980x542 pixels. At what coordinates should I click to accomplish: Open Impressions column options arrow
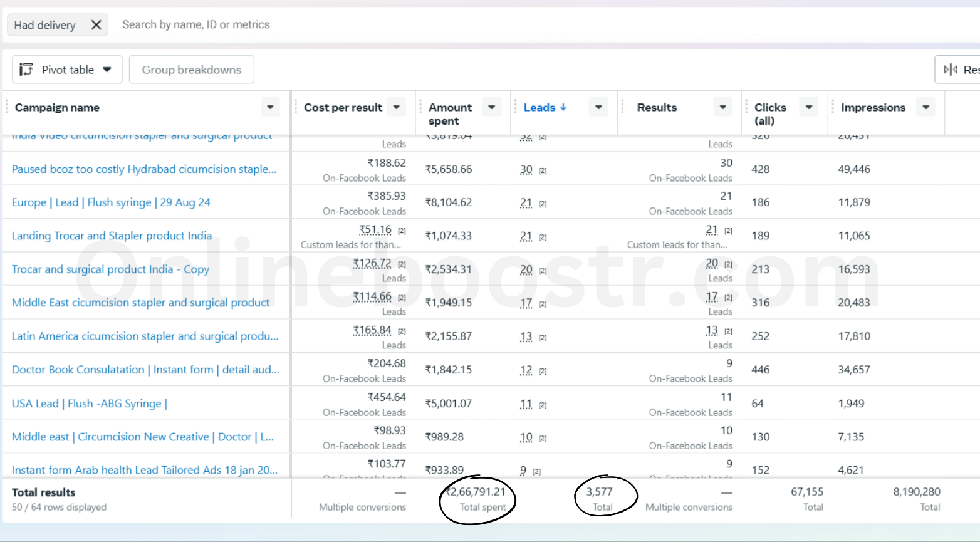(x=925, y=107)
